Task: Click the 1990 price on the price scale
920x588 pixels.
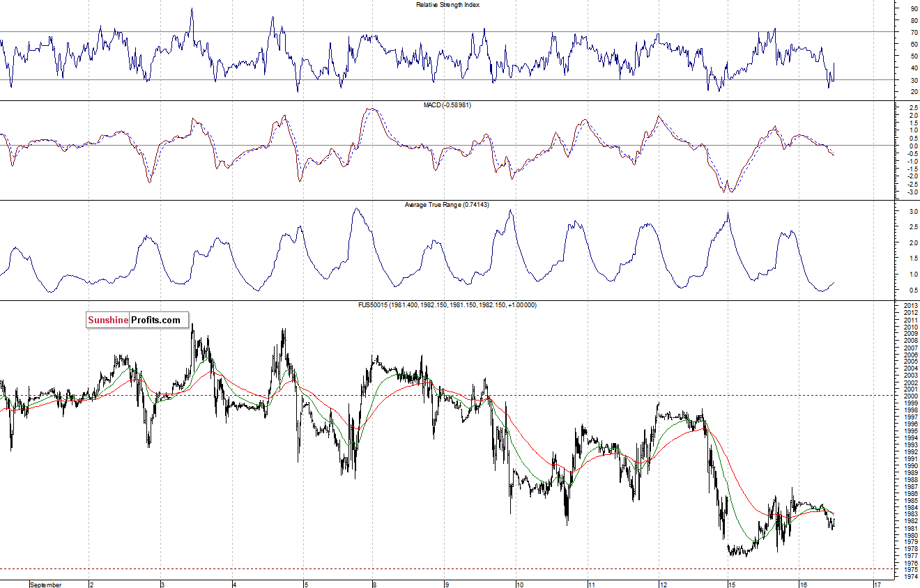Action: pyautogui.click(x=910, y=466)
